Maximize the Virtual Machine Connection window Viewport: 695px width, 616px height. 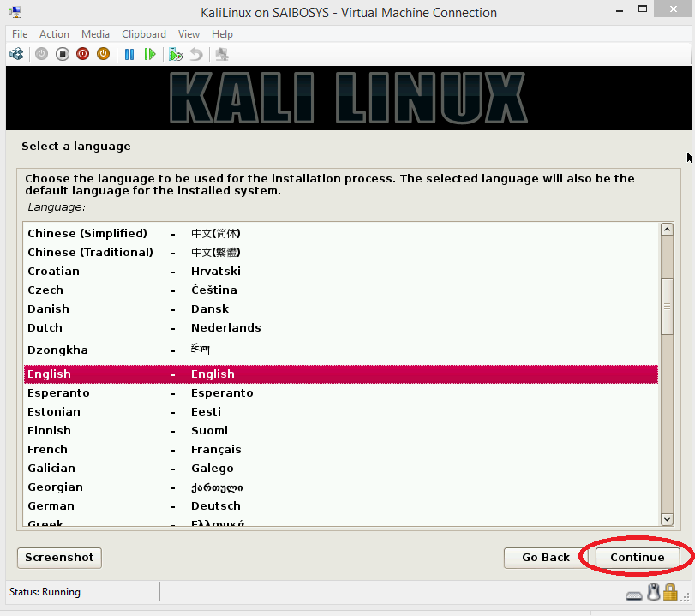point(642,9)
